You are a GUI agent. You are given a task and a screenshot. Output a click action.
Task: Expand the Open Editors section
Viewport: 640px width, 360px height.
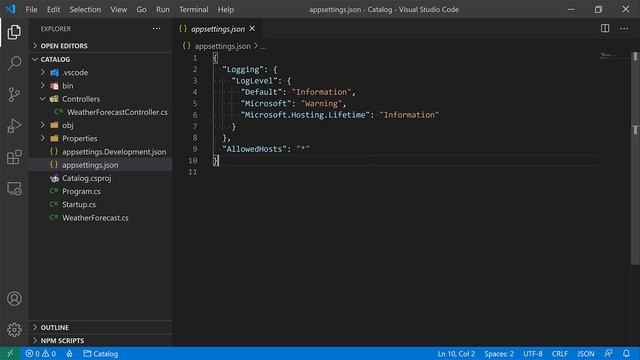tap(100, 46)
